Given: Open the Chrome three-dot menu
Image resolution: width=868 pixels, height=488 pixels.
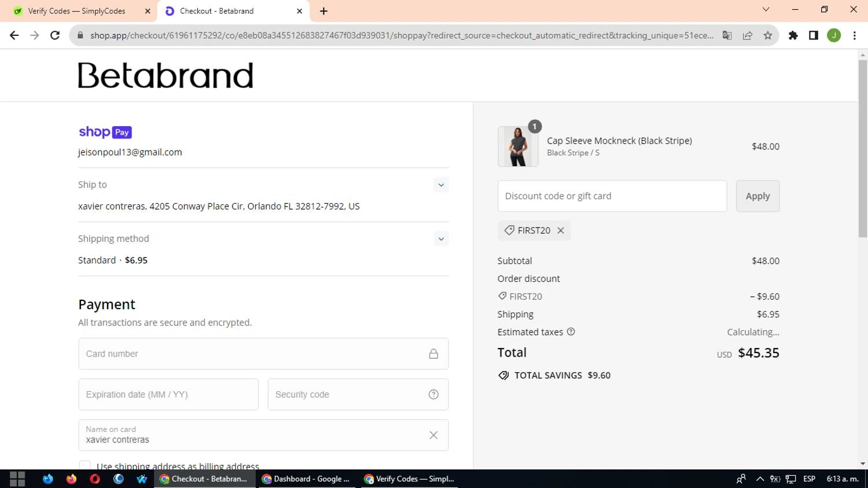Looking at the screenshot, I should 855,35.
